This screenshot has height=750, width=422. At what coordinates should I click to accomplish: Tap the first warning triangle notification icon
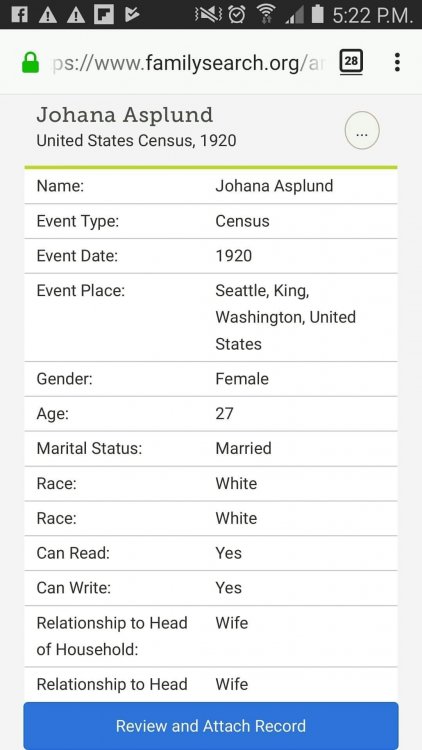[x=48, y=15]
